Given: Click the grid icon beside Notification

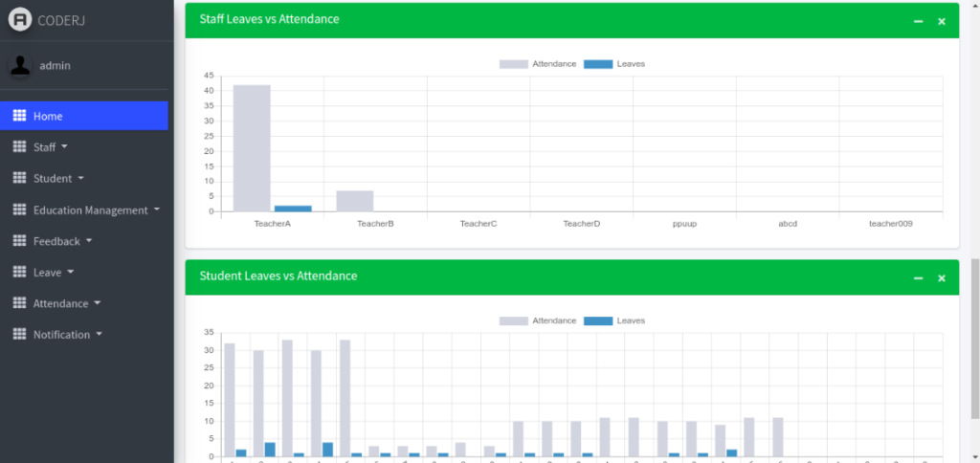Looking at the screenshot, I should [x=19, y=334].
